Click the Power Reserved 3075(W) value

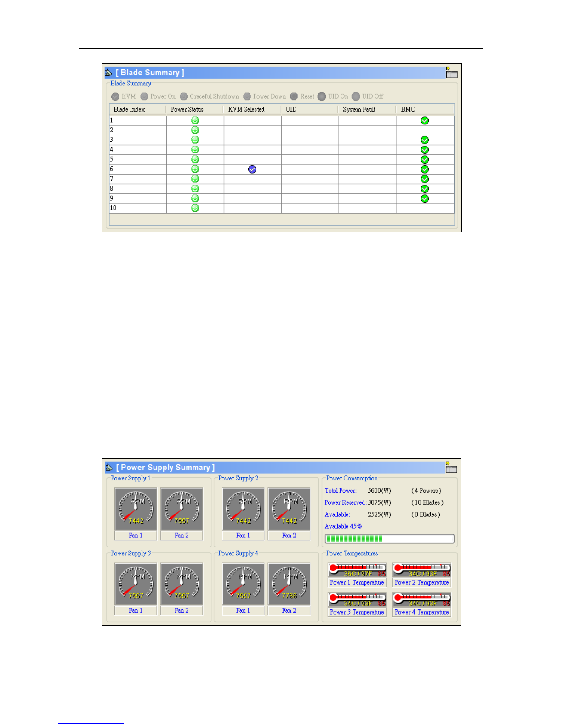[x=379, y=502]
